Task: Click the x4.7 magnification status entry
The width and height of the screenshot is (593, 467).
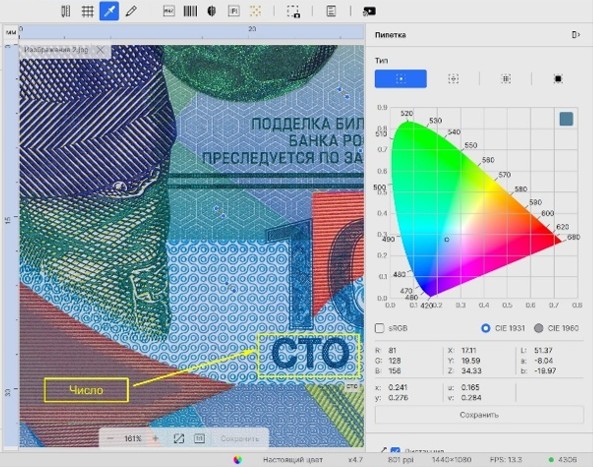Action: [355, 460]
